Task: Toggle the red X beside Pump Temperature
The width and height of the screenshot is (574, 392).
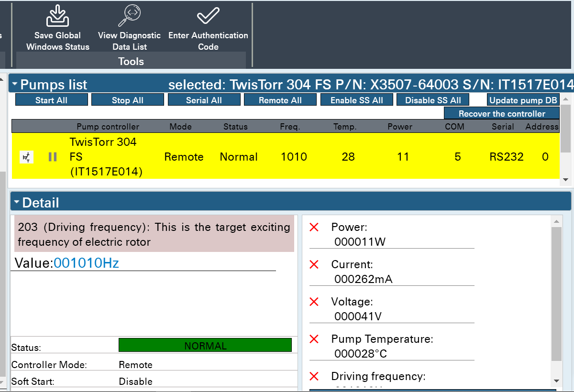Action: [314, 339]
